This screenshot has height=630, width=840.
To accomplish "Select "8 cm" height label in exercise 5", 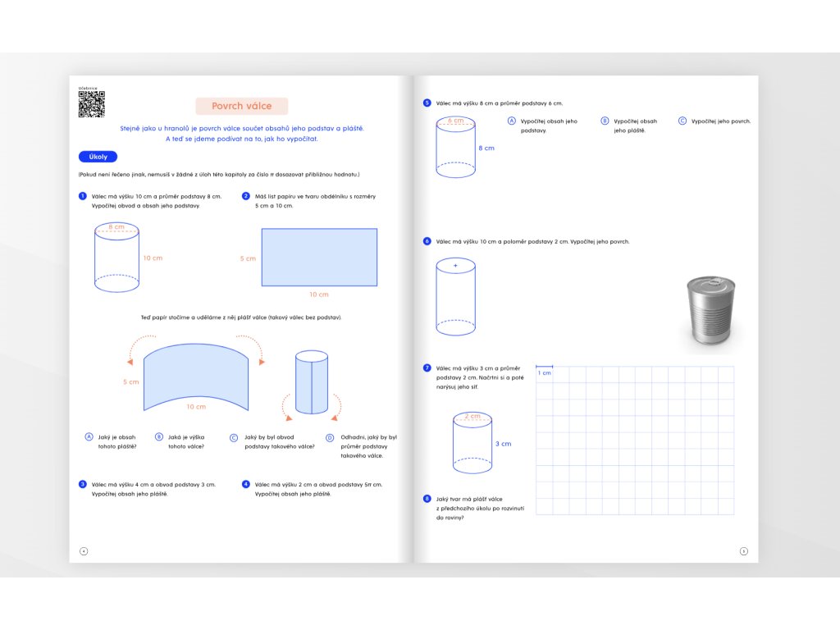I will [x=486, y=148].
